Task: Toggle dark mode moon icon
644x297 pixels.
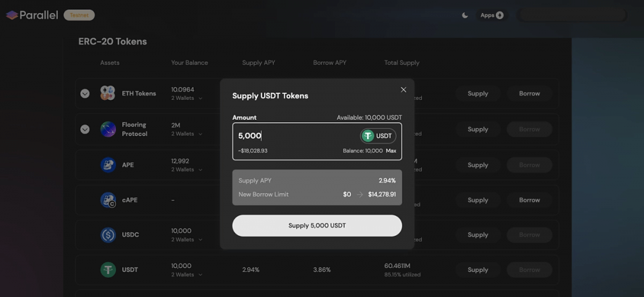Action: coord(465,15)
